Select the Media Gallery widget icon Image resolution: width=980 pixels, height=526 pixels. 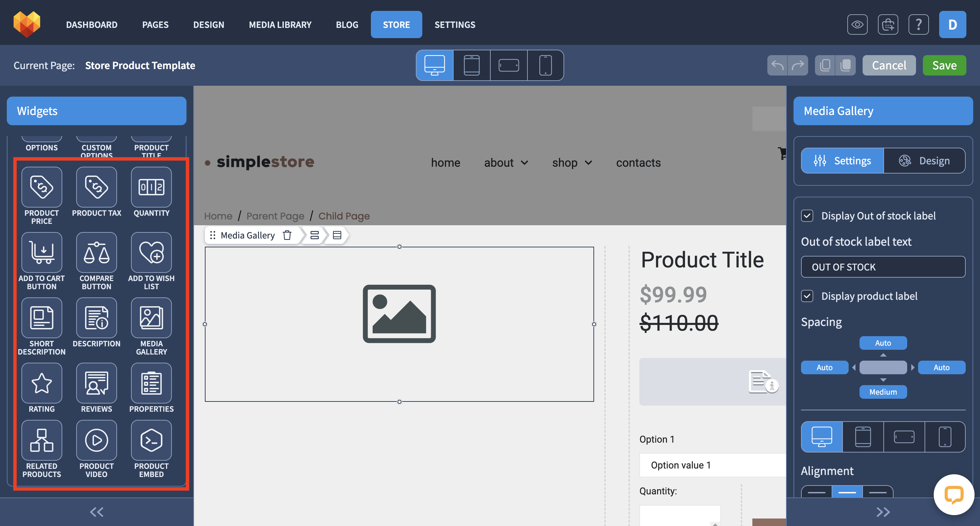point(151,317)
